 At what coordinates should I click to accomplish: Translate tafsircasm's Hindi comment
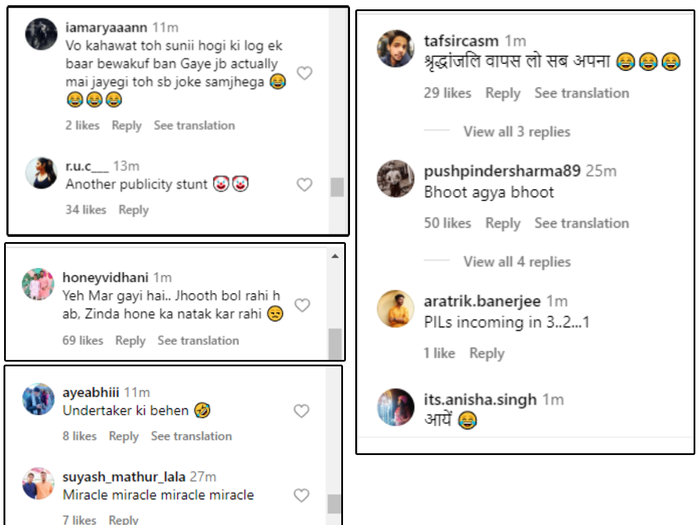click(581, 93)
